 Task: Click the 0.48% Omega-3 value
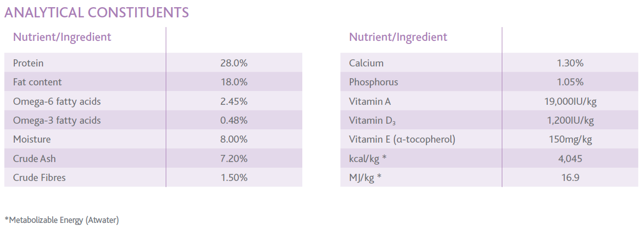234,121
